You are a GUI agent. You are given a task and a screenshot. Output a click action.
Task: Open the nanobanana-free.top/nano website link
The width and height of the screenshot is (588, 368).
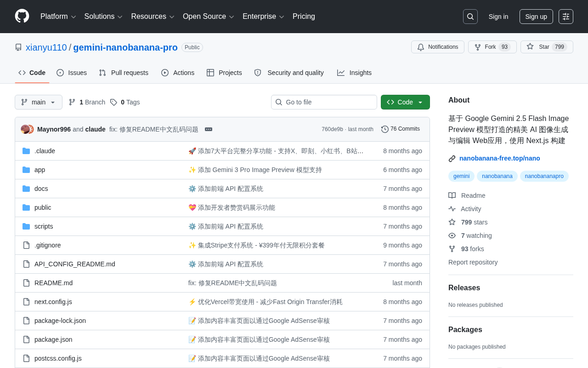500,158
